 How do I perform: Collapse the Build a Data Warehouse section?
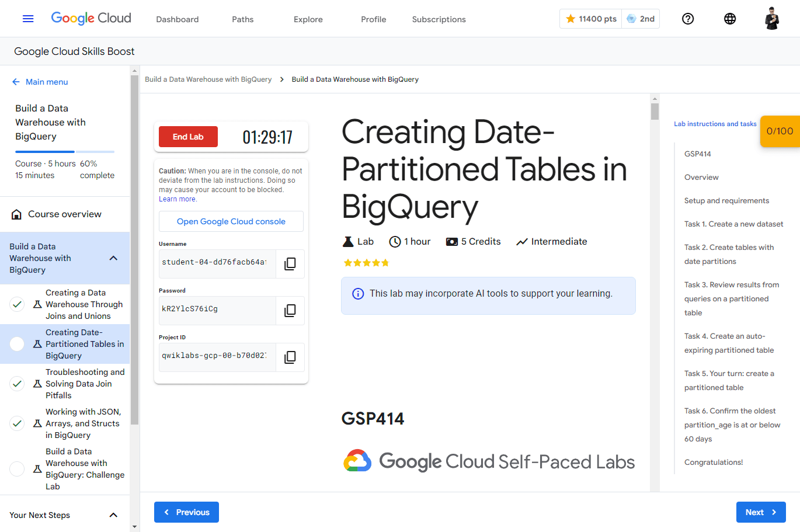[113, 258]
